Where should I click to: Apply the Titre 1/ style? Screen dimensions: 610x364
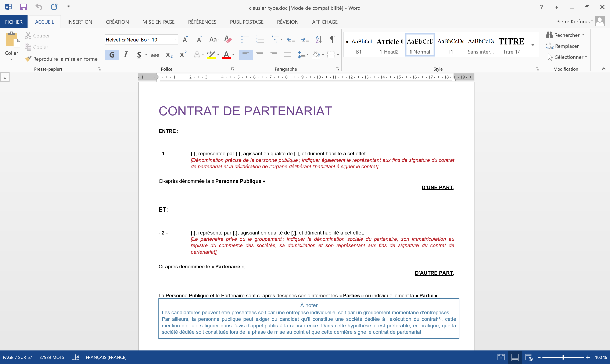[511, 45]
